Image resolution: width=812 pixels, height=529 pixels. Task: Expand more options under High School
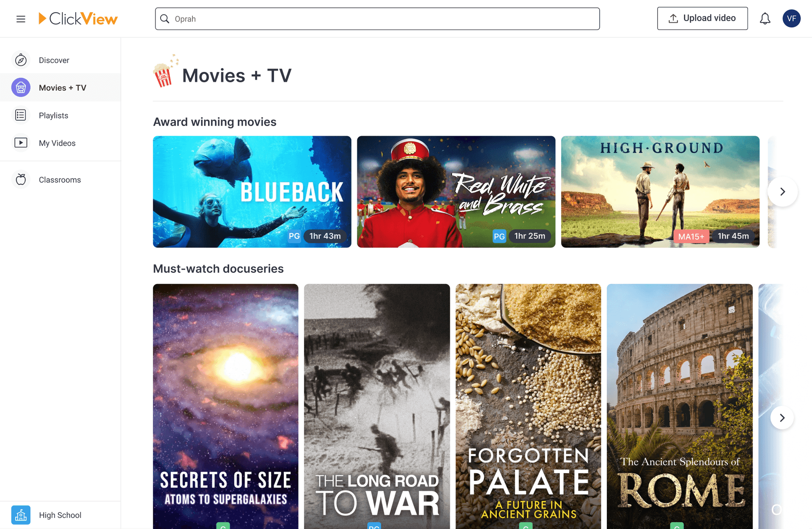60,515
